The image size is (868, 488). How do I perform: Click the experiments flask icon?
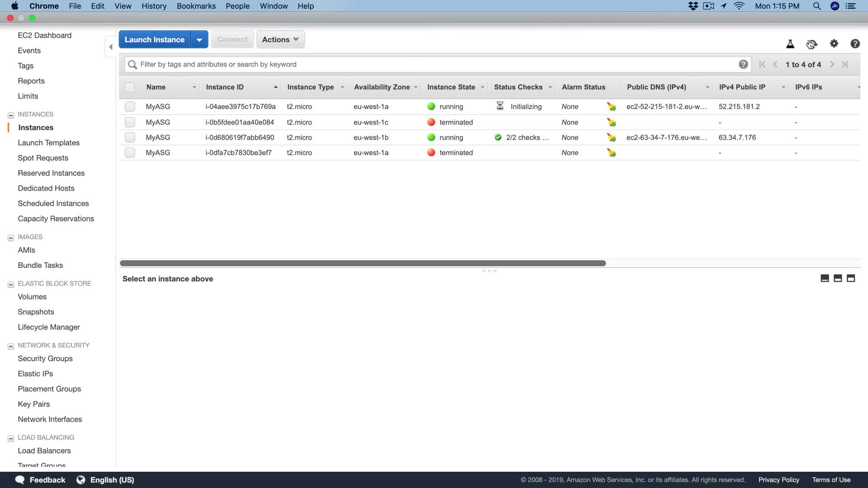(790, 44)
